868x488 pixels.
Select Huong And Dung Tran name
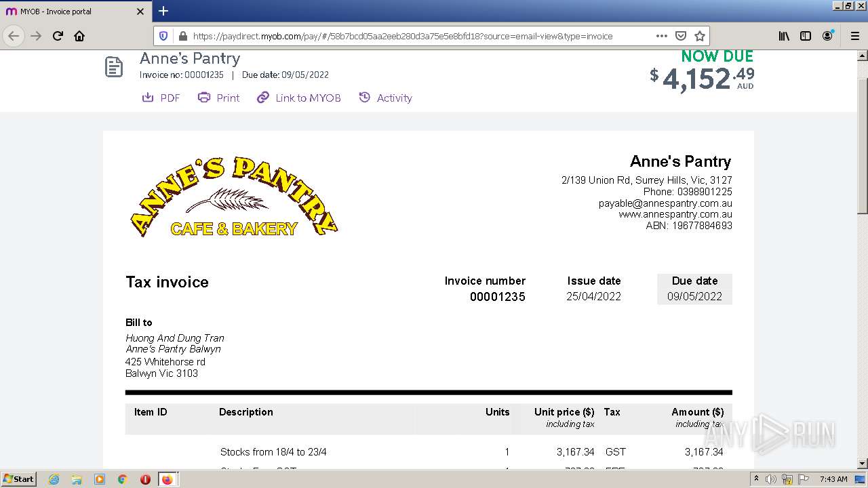click(175, 338)
